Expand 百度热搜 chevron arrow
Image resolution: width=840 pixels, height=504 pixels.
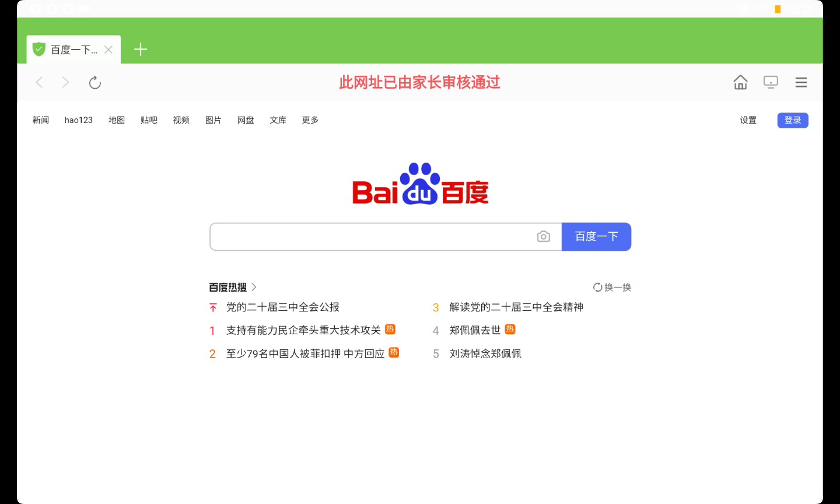tap(254, 287)
